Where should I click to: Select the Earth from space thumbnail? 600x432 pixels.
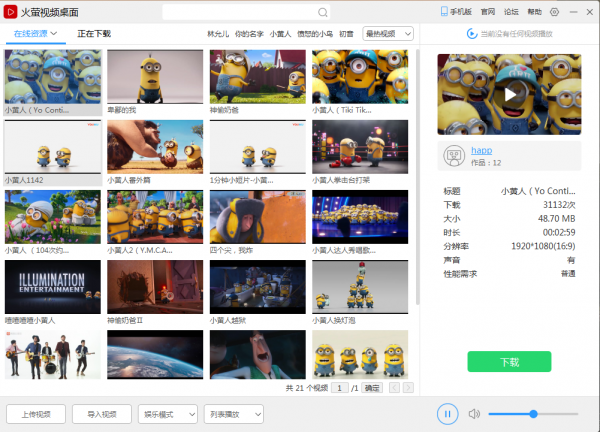[x=155, y=355]
